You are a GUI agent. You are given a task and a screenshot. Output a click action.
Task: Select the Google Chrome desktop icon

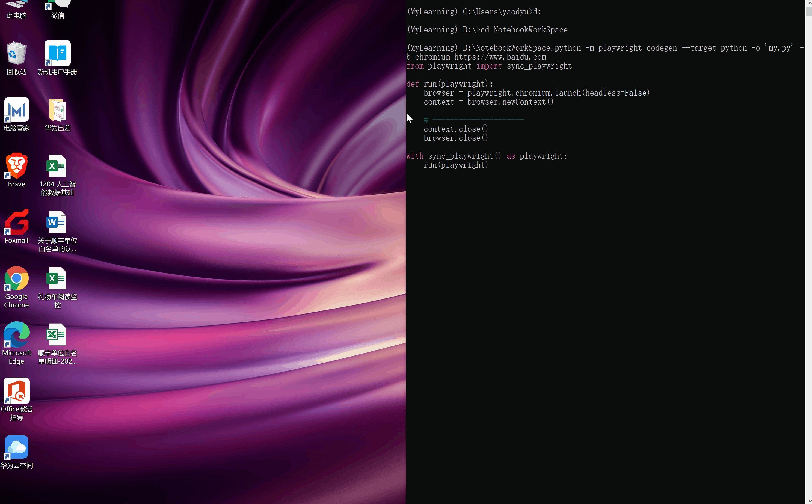(x=16, y=279)
